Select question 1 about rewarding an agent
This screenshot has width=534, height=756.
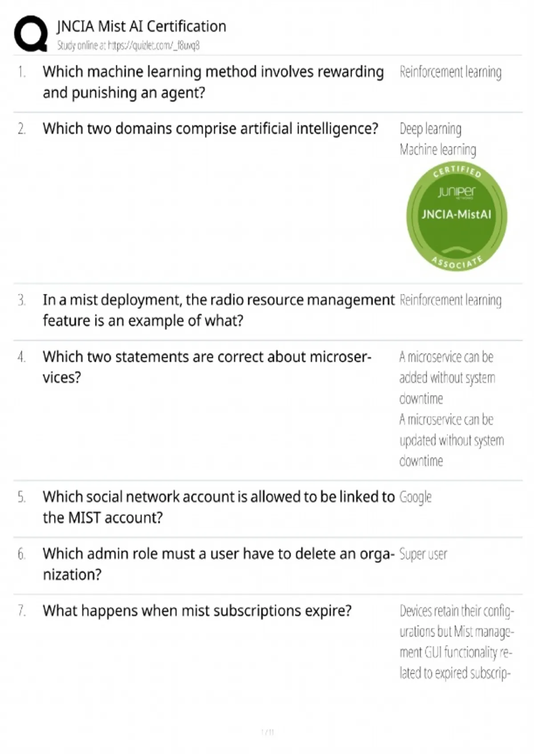pos(213,82)
